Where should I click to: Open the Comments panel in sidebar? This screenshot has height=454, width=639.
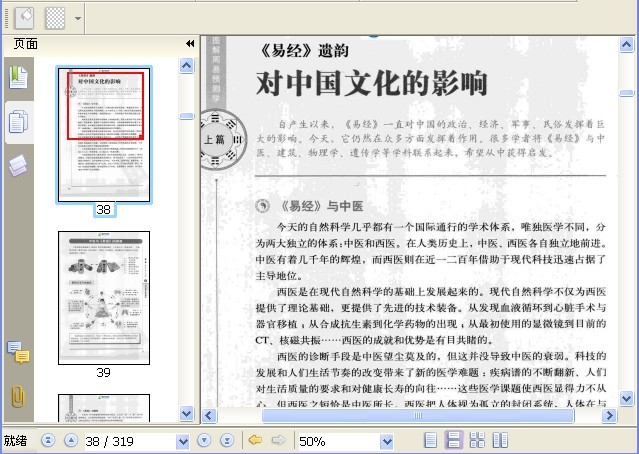pyautogui.click(x=18, y=352)
